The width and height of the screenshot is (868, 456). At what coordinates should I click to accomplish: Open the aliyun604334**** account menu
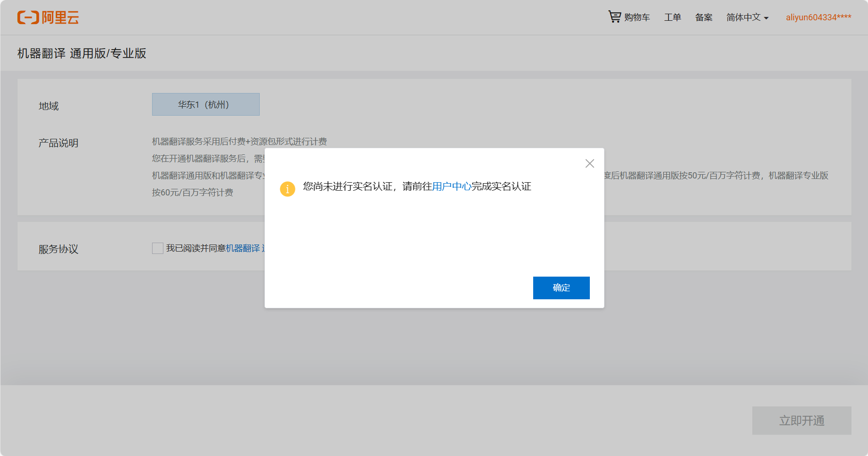pos(818,17)
